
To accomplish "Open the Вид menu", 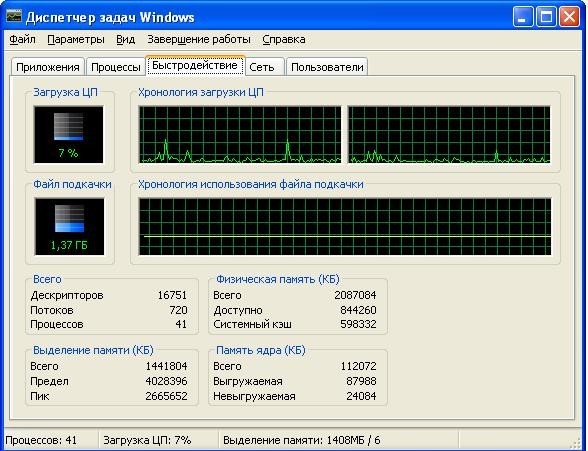I will tap(126, 39).
